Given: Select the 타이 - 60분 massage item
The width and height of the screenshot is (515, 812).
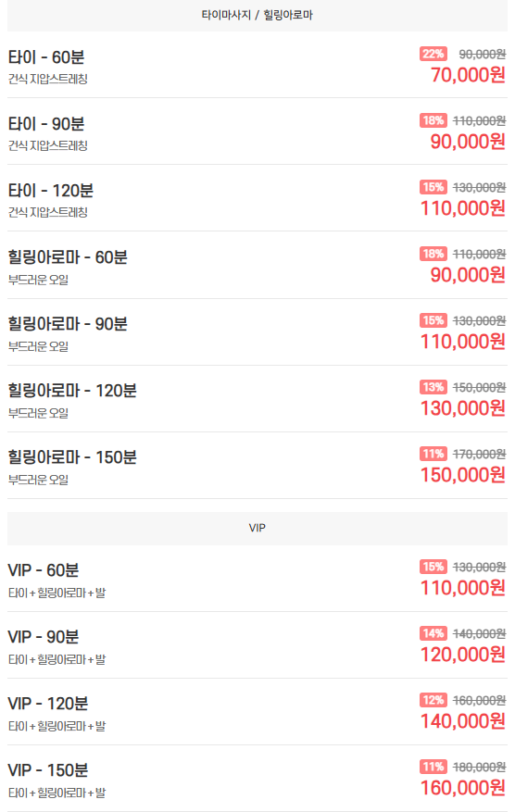Looking at the screenshot, I should pyautogui.click(x=257, y=65).
